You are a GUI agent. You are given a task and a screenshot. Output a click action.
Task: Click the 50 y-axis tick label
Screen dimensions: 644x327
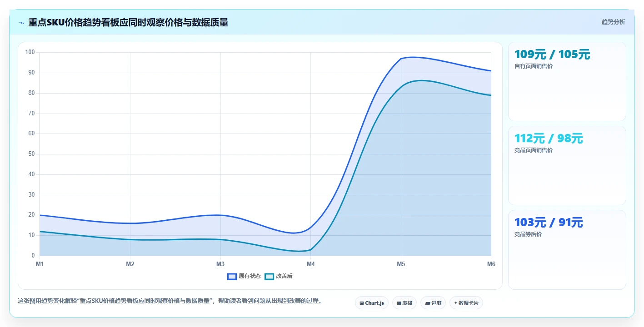tap(31, 154)
